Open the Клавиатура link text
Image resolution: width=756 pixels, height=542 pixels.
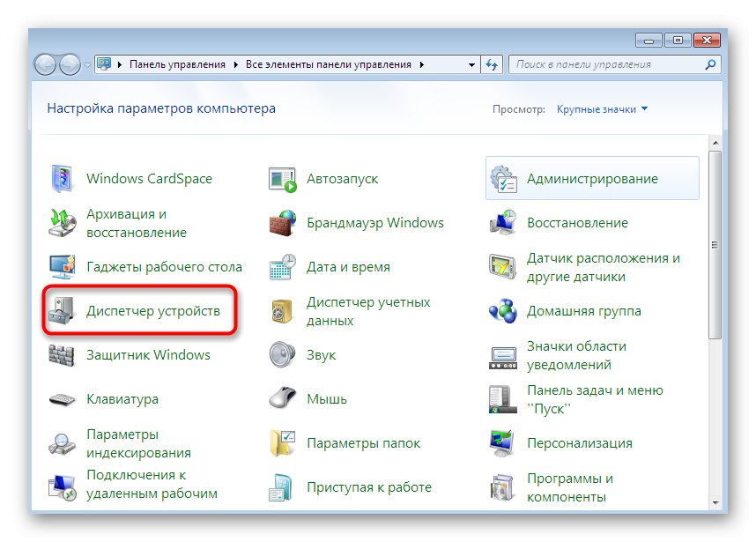pos(122,399)
